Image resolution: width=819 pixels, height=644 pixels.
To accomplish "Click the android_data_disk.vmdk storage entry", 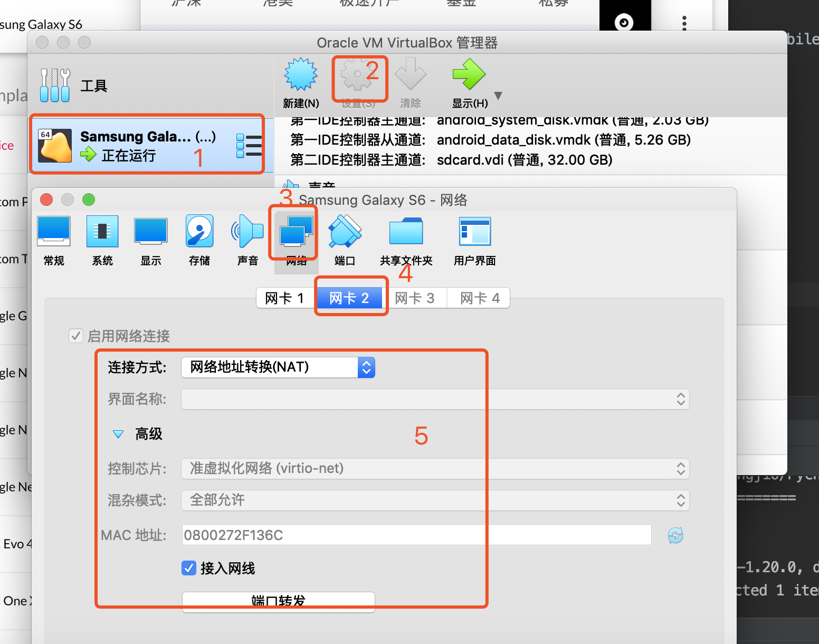I will (564, 140).
